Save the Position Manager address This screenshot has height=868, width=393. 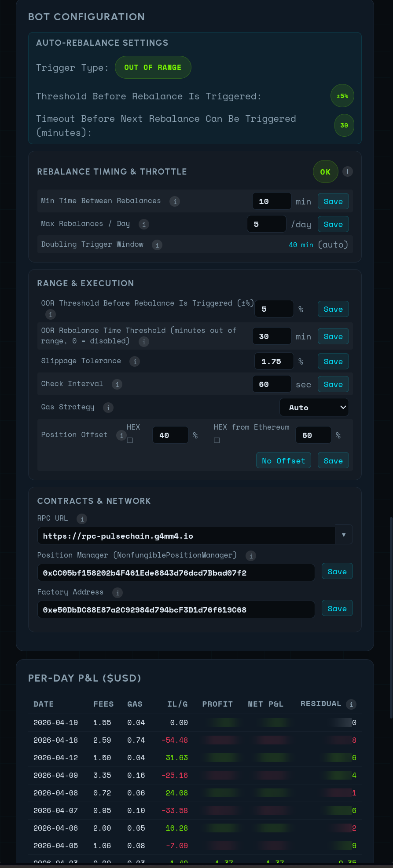[337, 572]
